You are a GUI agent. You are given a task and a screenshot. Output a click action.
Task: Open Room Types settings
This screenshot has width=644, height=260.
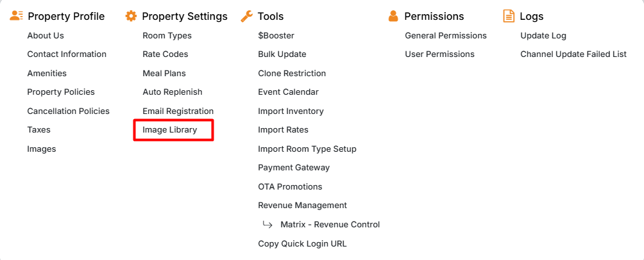point(167,36)
